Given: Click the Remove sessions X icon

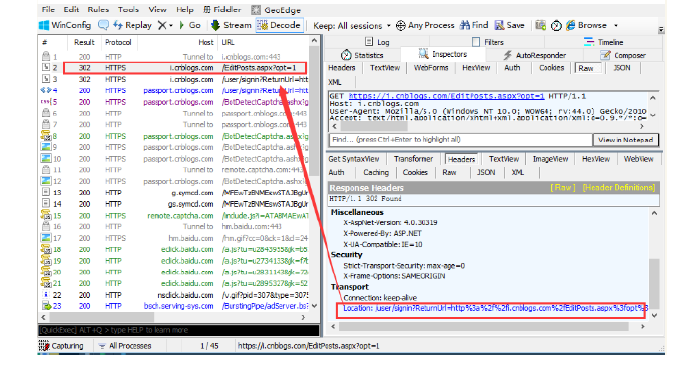Looking at the screenshot, I should [162, 25].
